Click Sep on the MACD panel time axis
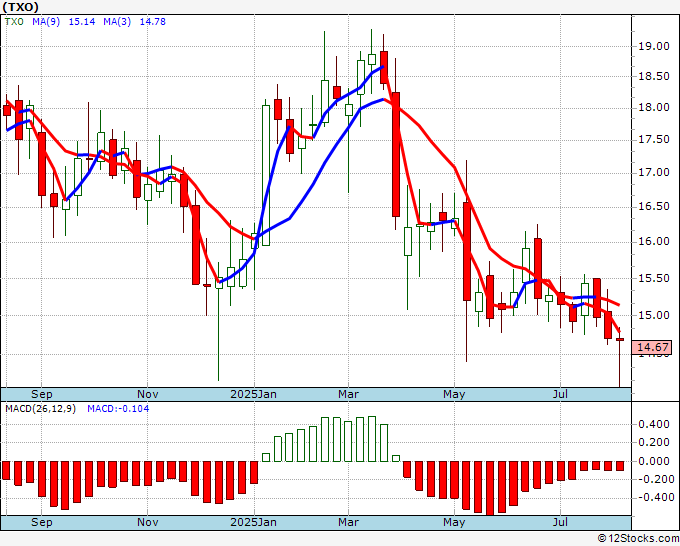The height and width of the screenshot is (546, 680). [x=42, y=522]
